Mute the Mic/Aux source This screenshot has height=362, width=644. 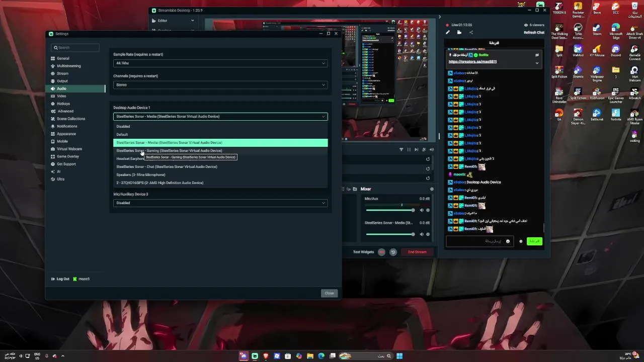[x=422, y=210]
